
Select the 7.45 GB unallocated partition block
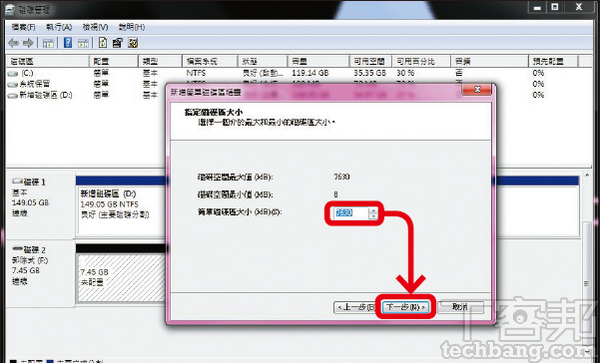point(122,278)
